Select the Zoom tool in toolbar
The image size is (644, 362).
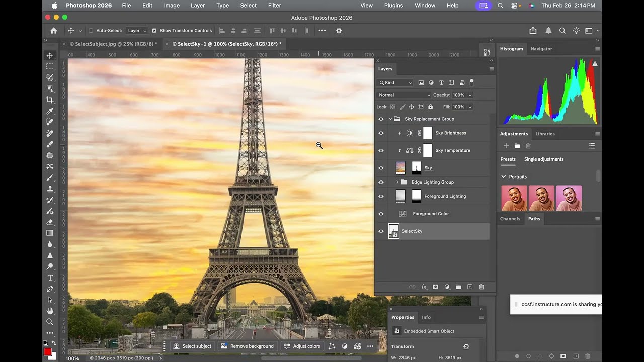point(50,322)
